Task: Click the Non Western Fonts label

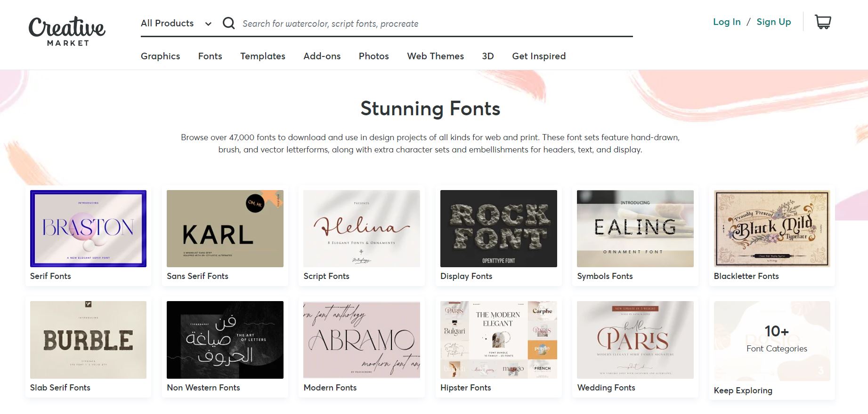Action: click(x=203, y=388)
